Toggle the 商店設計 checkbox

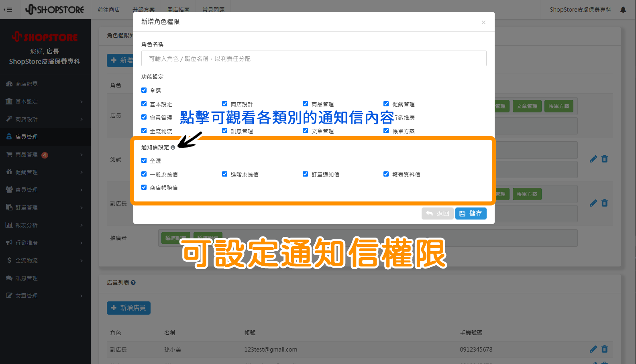pyautogui.click(x=224, y=104)
